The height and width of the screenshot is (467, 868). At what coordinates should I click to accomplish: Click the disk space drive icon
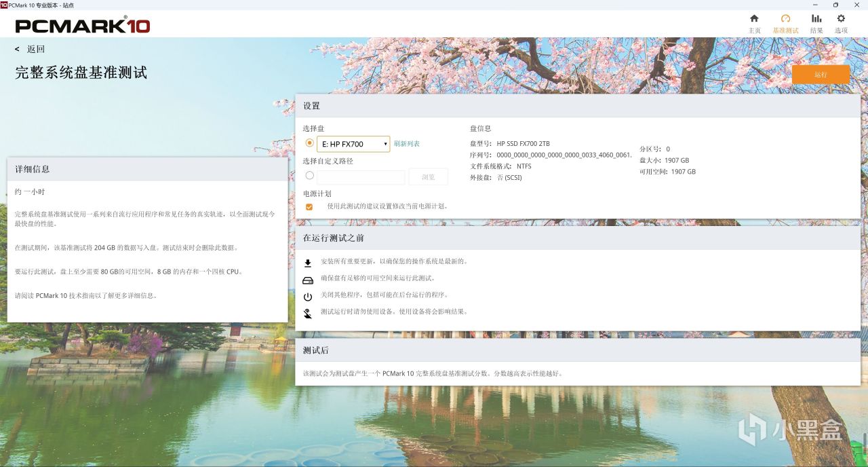tap(308, 280)
